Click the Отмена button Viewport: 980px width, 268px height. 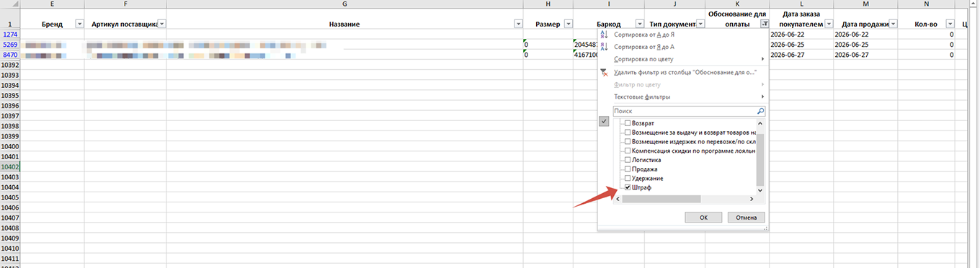pyautogui.click(x=746, y=217)
